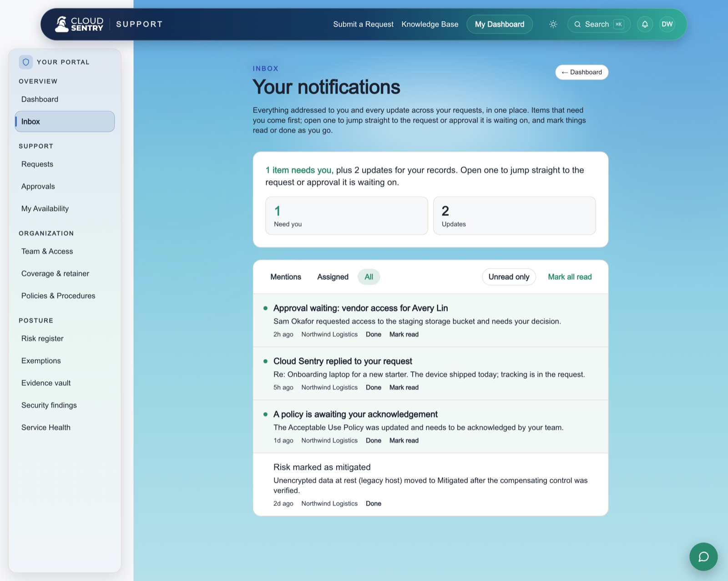Mark read the Avery Lin approval notification

[x=404, y=334]
